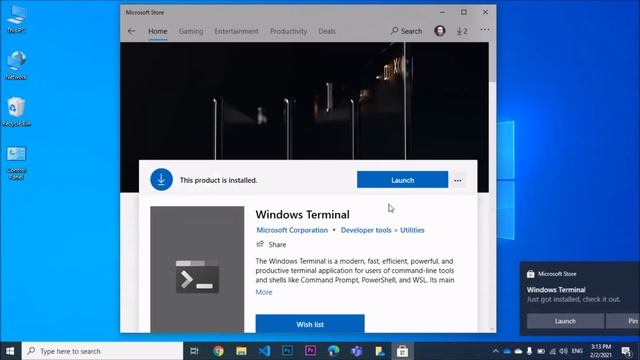Open Premiere Pro from the taskbar
This screenshot has width=640, height=360.
point(310,351)
